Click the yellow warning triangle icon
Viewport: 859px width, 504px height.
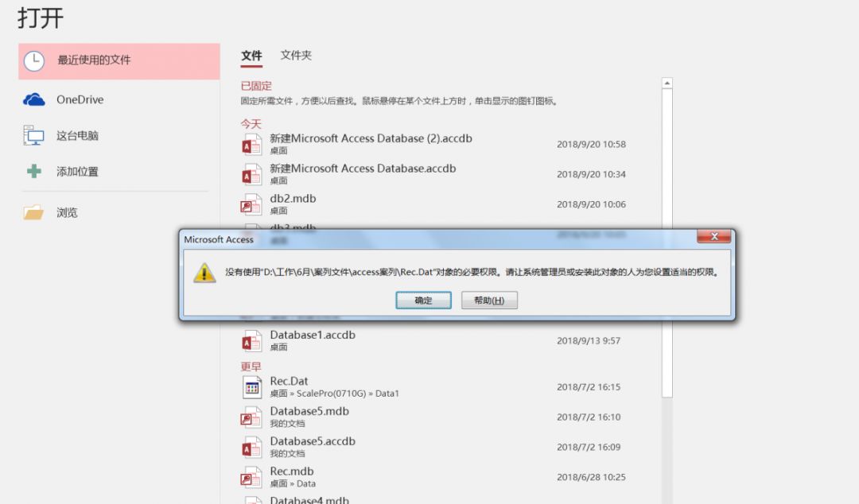coord(204,272)
